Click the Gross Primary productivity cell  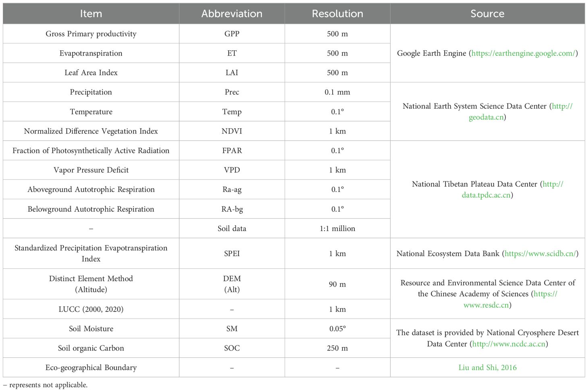point(91,34)
